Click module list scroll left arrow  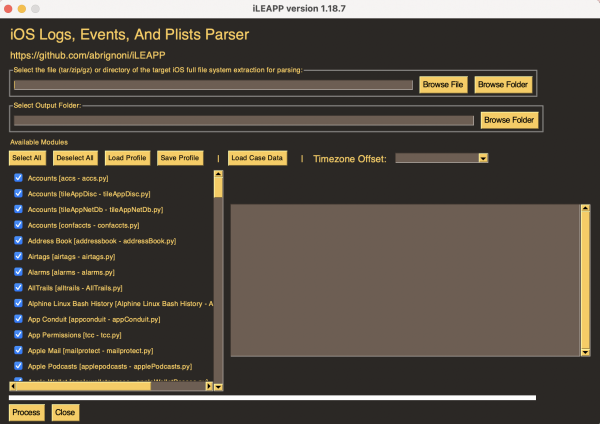13,386
